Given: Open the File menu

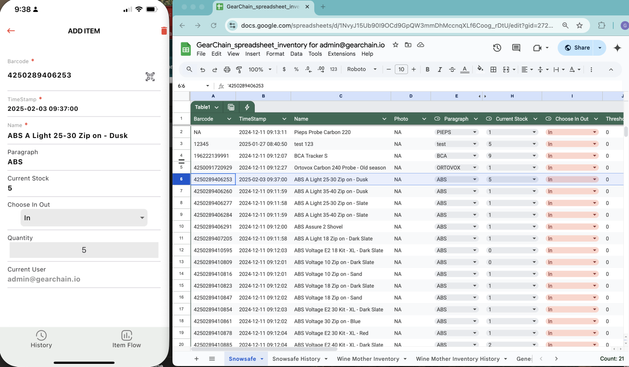Looking at the screenshot, I should (201, 54).
